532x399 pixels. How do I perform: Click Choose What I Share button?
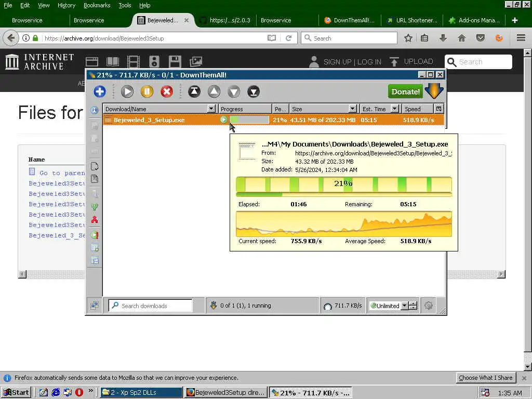pyautogui.click(x=486, y=378)
